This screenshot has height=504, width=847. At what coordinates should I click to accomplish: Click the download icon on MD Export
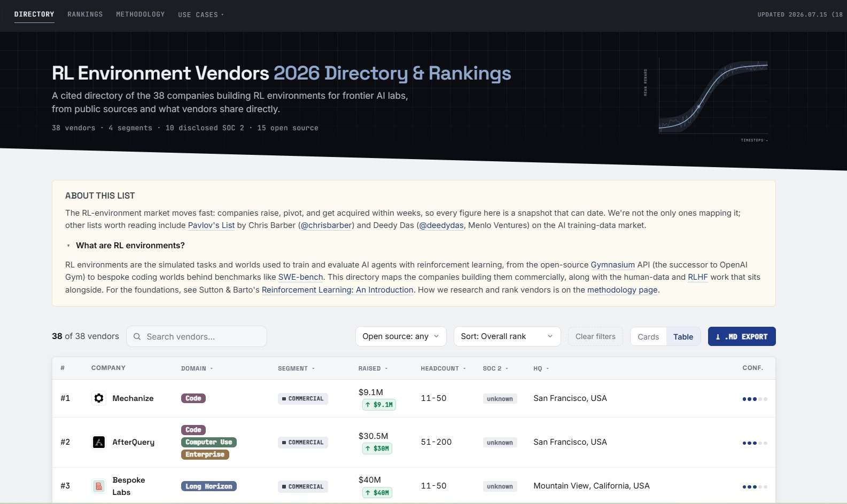[718, 337]
